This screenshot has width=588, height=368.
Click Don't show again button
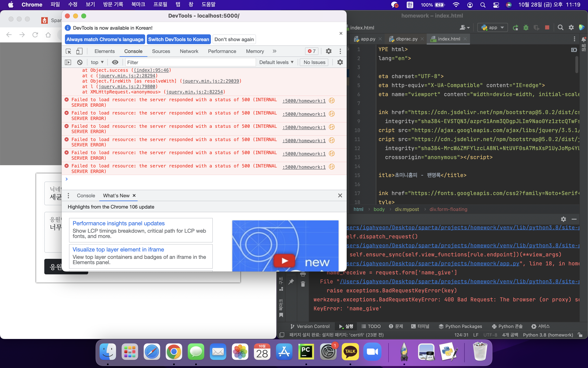coord(234,39)
